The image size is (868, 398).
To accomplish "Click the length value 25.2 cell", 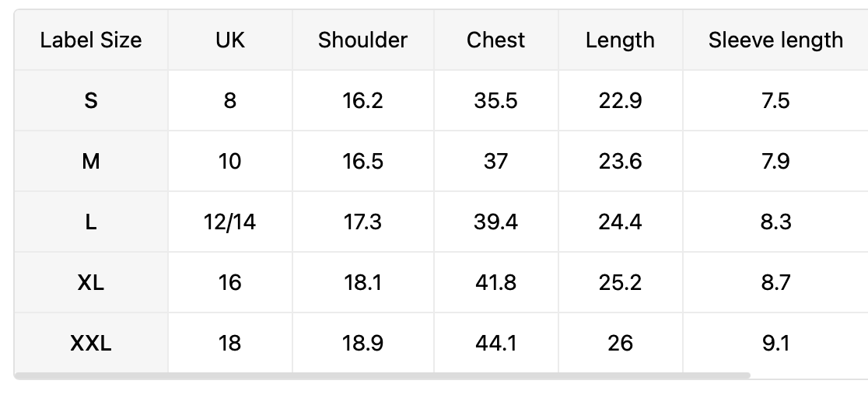I will click(621, 282).
